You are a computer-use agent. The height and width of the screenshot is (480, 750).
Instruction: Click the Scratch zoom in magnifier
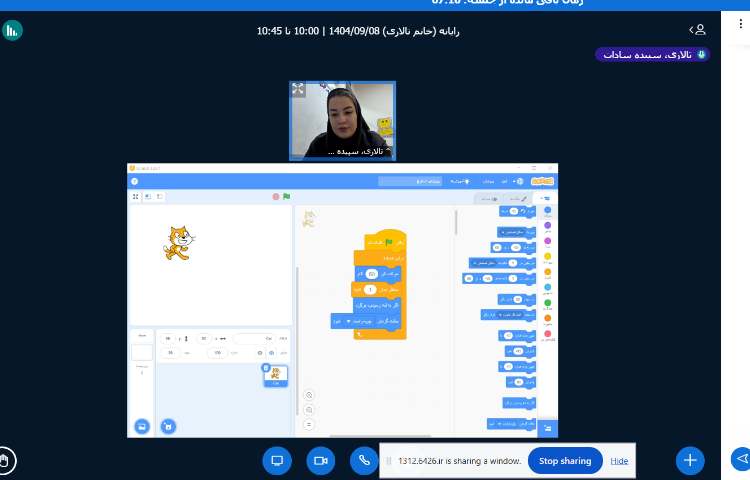click(x=309, y=396)
